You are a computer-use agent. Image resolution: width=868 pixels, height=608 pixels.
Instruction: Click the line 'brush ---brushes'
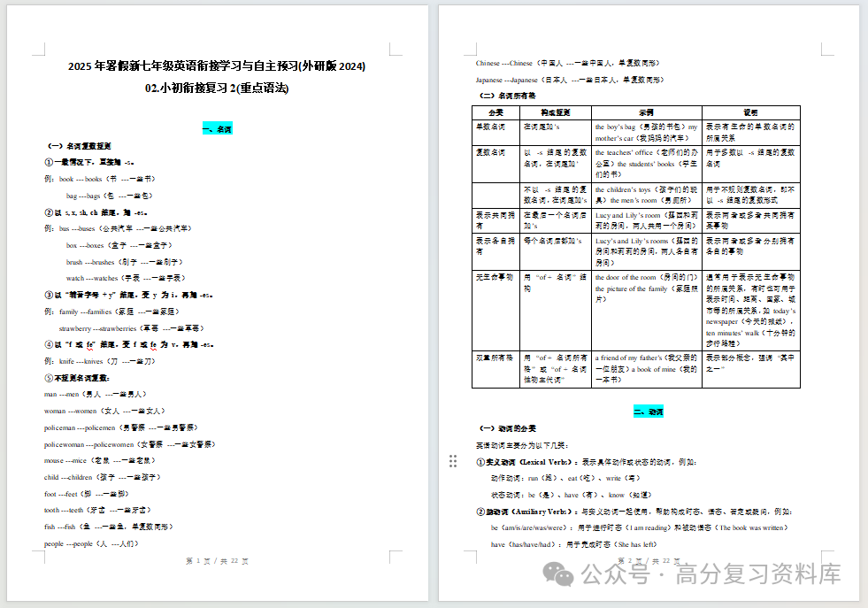click(x=124, y=262)
